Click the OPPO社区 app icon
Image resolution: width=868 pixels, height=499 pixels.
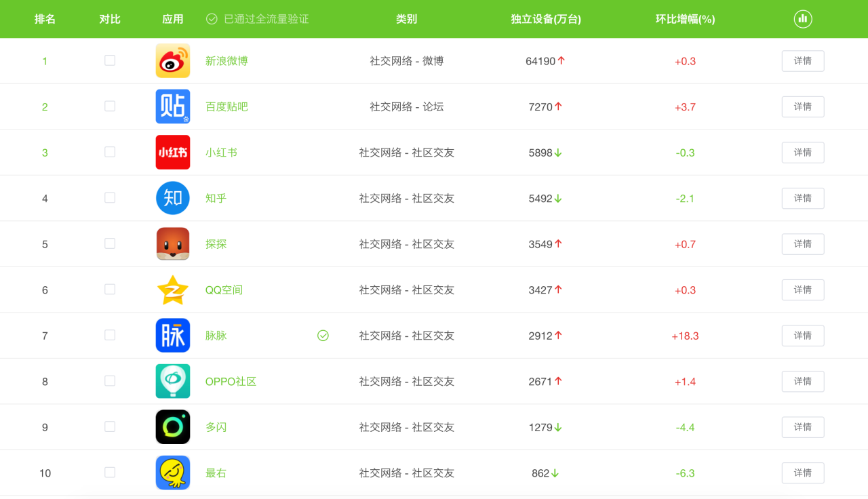pyautogui.click(x=173, y=381)
